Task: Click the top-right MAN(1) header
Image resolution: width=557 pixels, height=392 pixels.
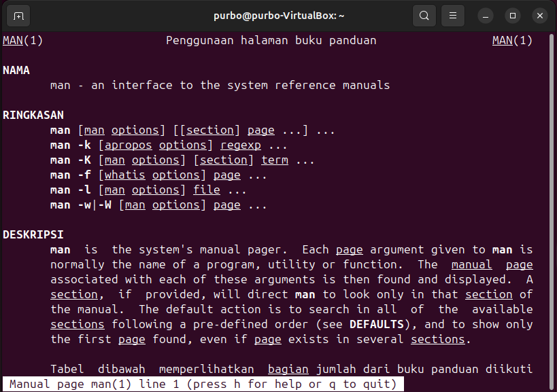Action: click(512, 41)
